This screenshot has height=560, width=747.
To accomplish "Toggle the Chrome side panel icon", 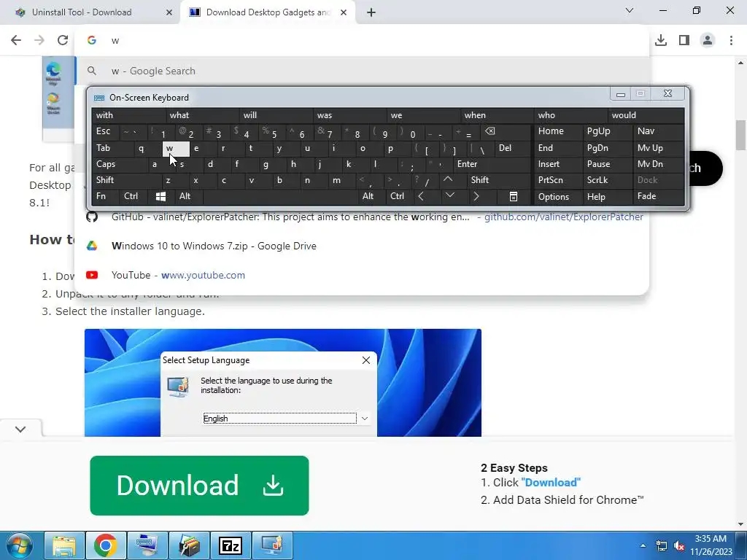I will (684, 40).
